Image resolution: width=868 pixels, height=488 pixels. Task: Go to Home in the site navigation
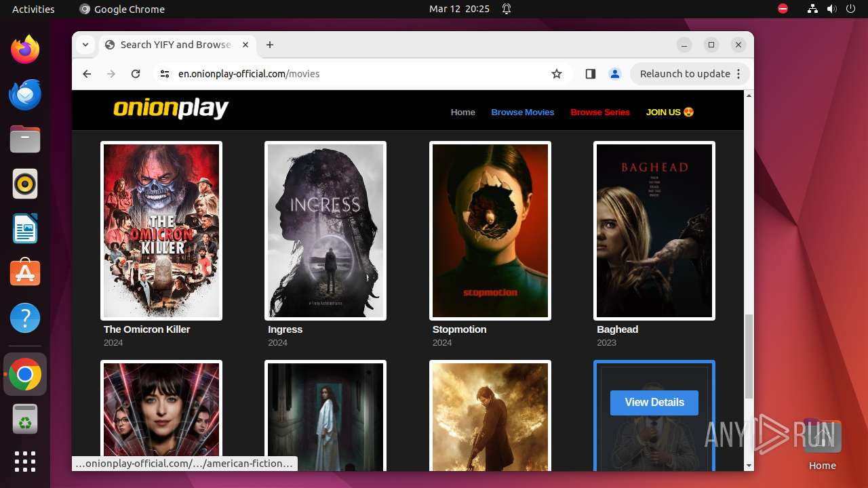pyautogui.click(x=463, y=113)
